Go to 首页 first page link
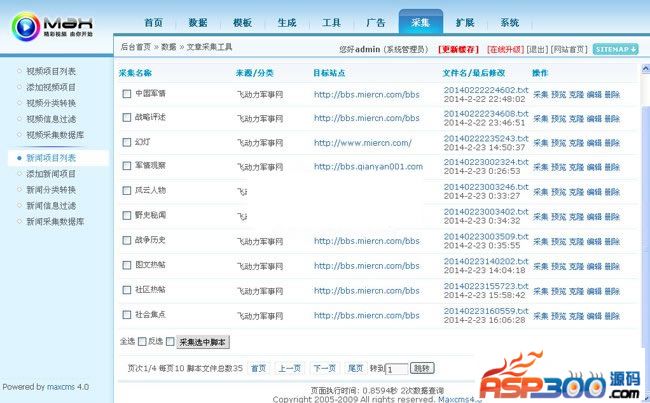This screenshot has height=403, width=650. 259,368
